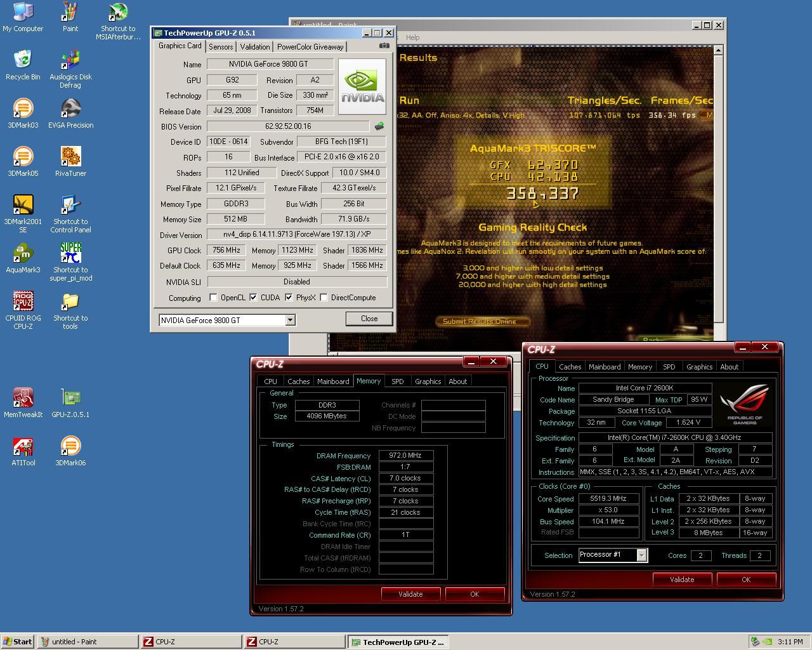Open the PowerColor Giveaway tab

[310, 47]
